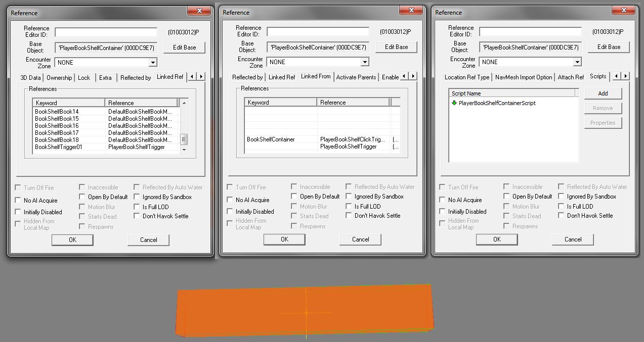
Task: Click the down arrow of the references list scrollbar
Action: click(184, 150)
